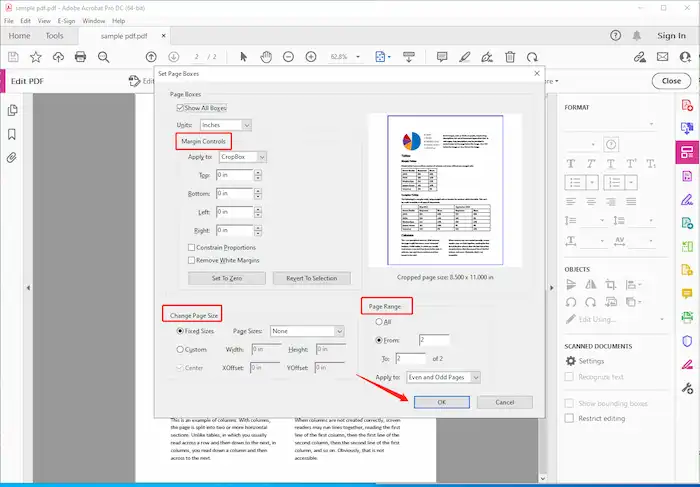Close Edit PDF with the Close button
This screenshot has width=700, height=487.
pyautogui.click(x=671, y=81)
